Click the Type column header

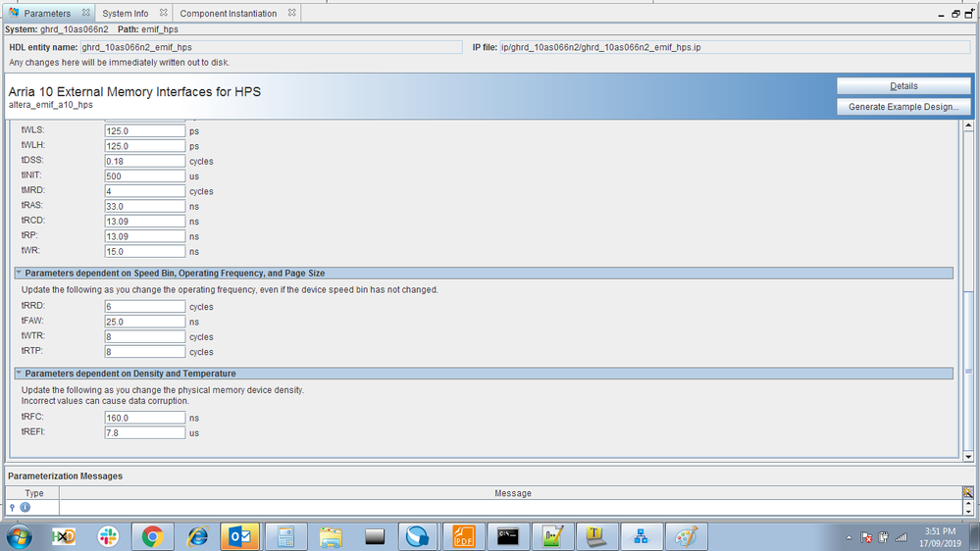[33, 493]
